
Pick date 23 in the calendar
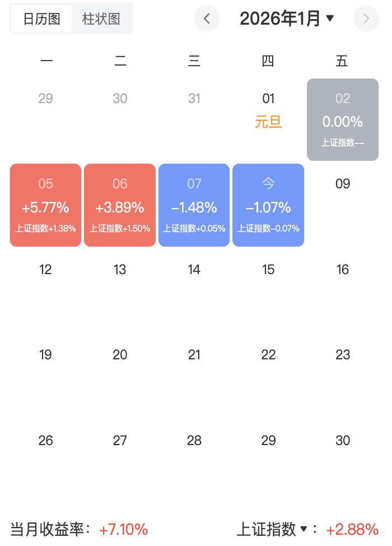click(343, 355)
